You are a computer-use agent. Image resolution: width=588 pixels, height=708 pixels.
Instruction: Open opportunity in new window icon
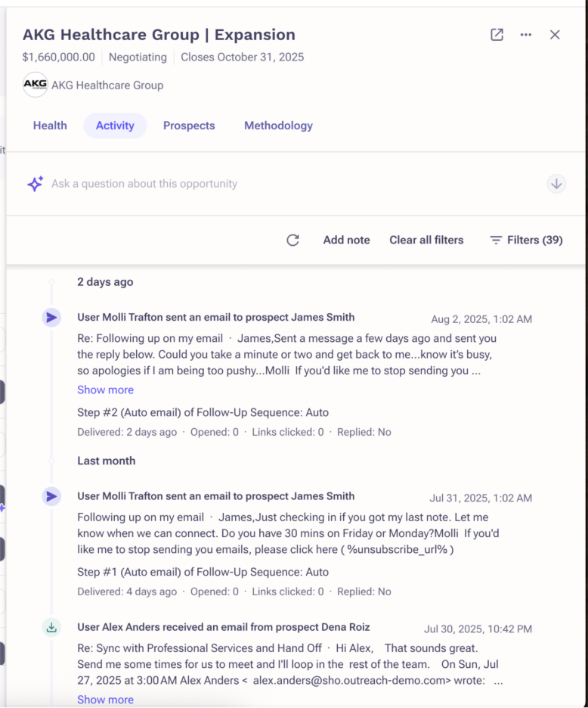[x=497, y=35]
